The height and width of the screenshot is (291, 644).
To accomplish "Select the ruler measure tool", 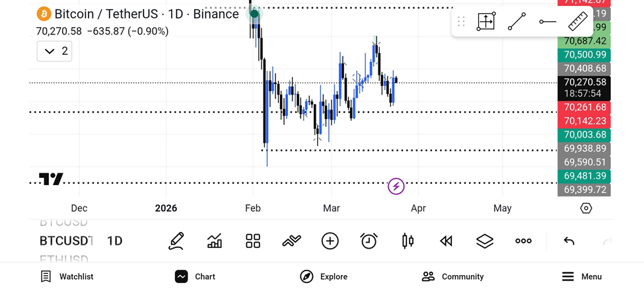I will click(577, 22).
